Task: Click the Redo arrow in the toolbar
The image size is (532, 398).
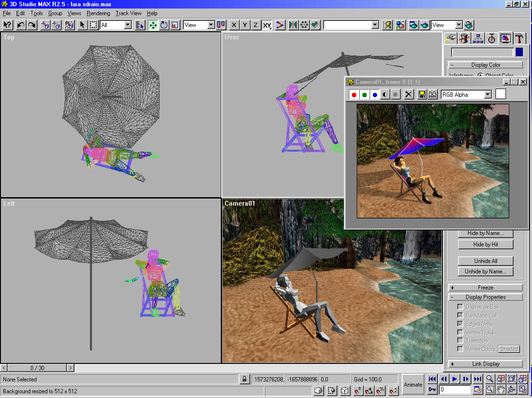Action: tap(32, 25)
